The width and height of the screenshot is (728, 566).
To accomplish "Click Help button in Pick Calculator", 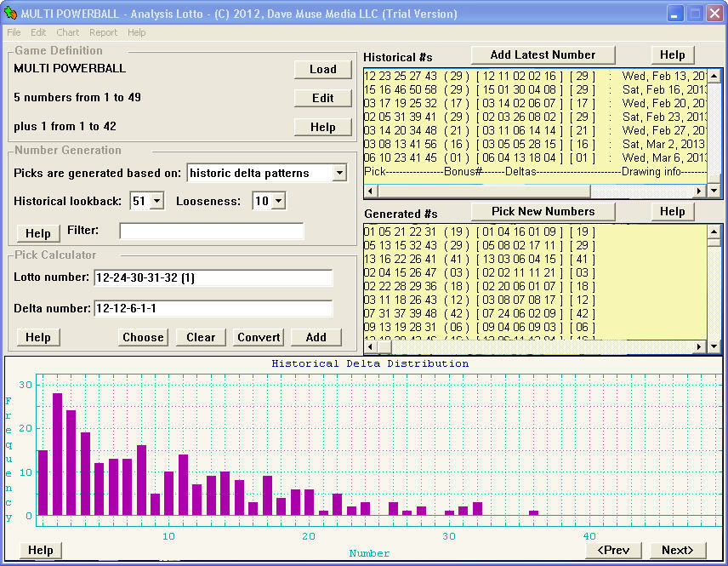I will pyautogui.click(x=38, y=337).
